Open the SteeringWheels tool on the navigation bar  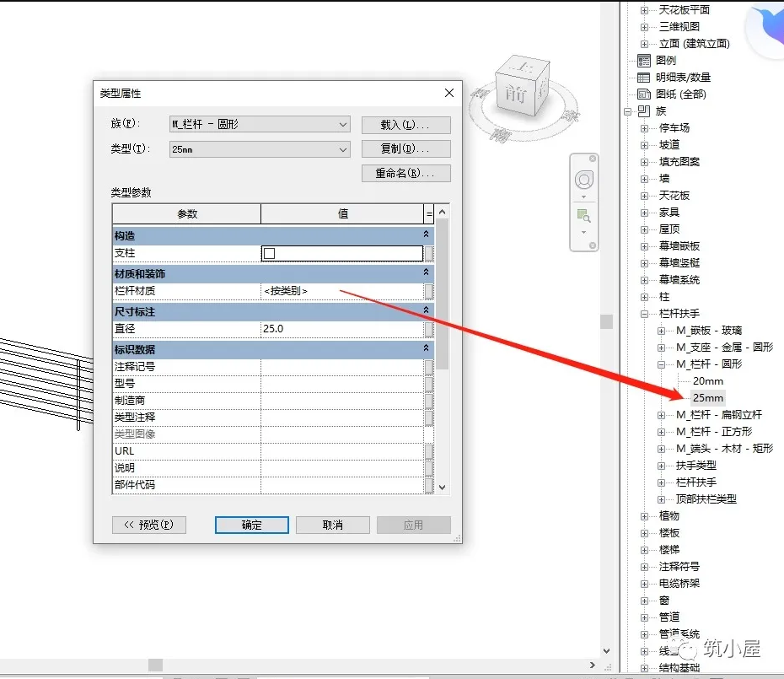(583, 179)
